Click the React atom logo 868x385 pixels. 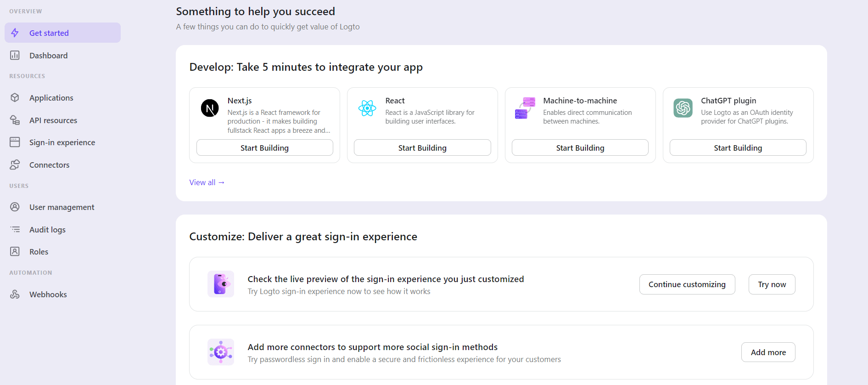pyautogui.click(x=367, y=108)
